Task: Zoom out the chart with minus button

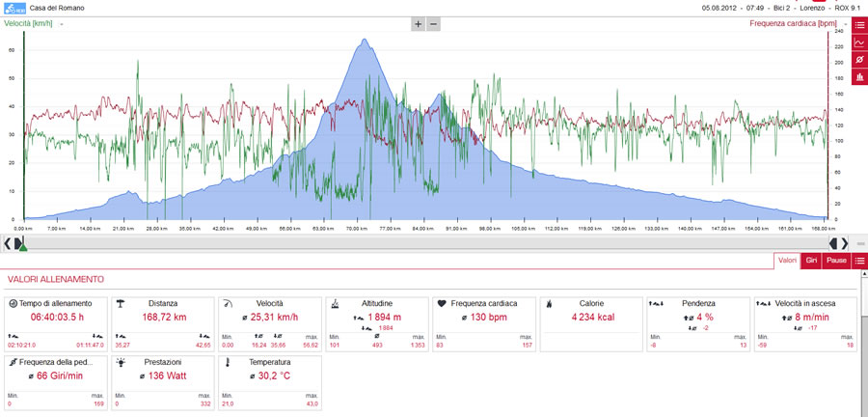Action: [x=433, y=24]
